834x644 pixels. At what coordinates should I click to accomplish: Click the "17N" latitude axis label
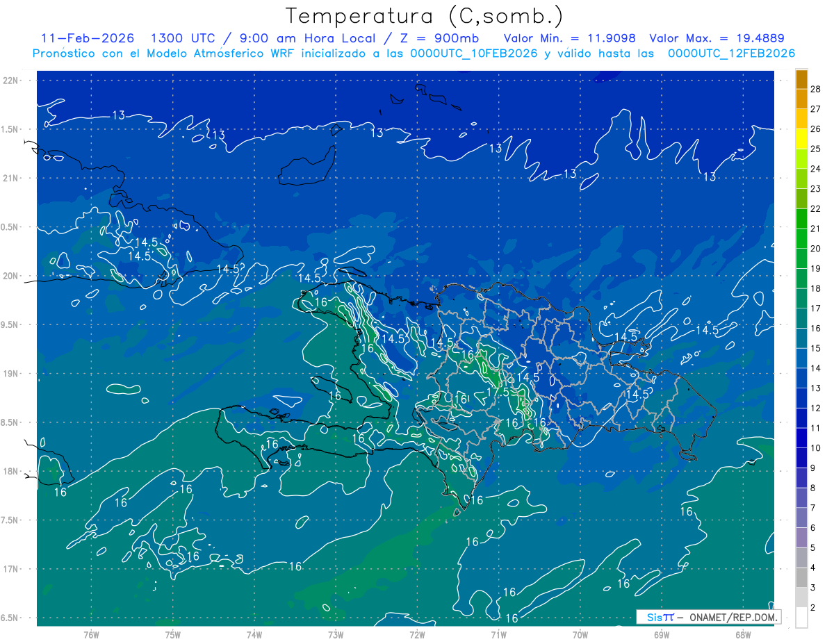(11, 569)
